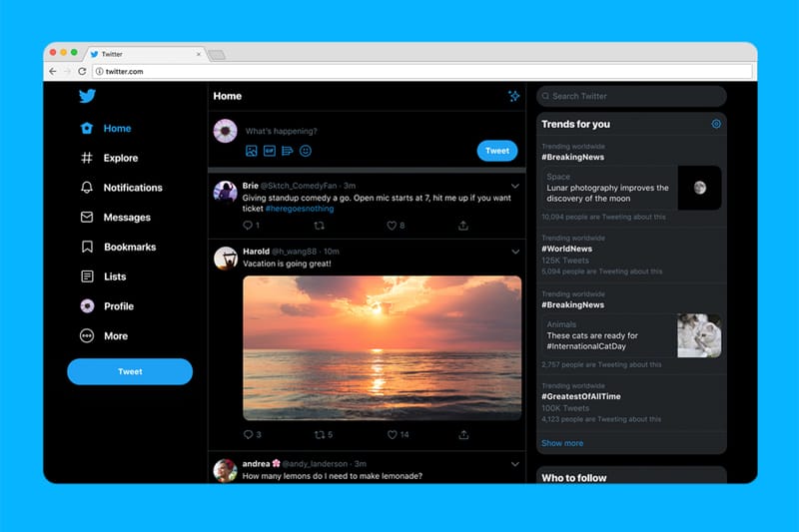Create a poll using the poll icon
The width and height of the screenshot is (799, 532).
coord(288,151)
